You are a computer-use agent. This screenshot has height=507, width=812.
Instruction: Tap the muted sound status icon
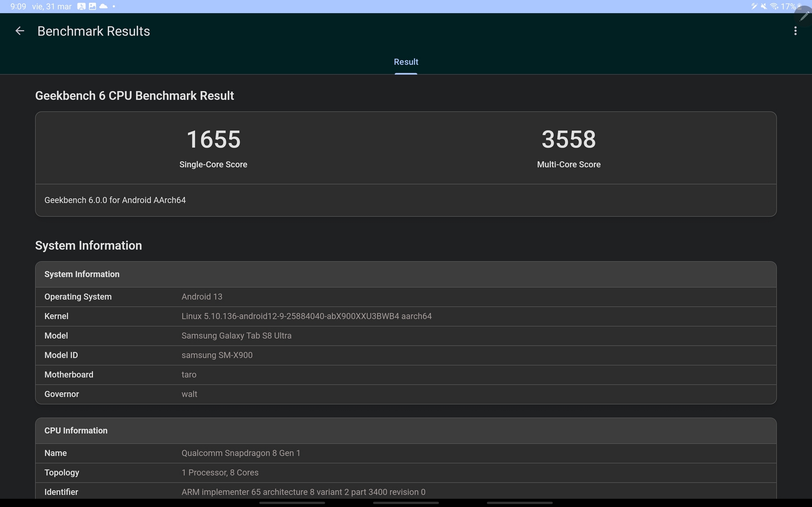[764, 6]
